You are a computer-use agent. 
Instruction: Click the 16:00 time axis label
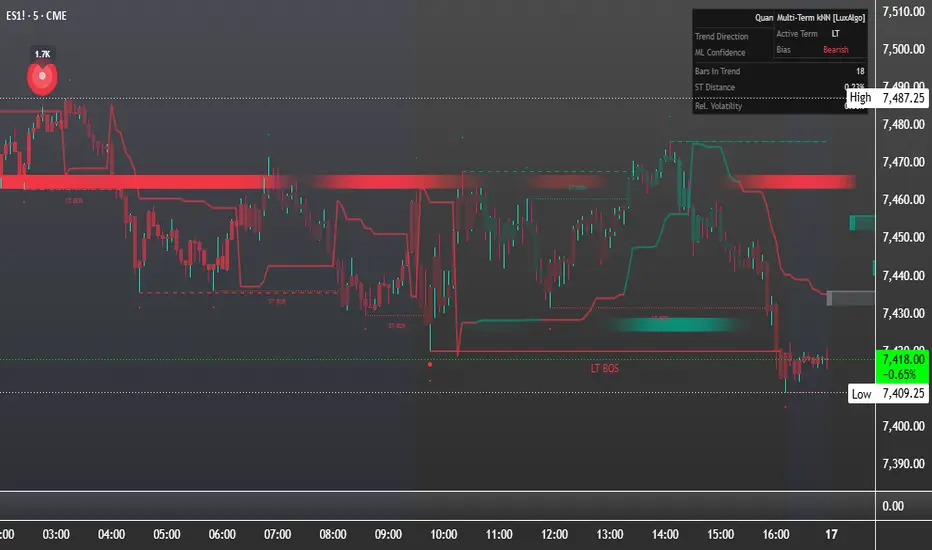pos(776,535)
